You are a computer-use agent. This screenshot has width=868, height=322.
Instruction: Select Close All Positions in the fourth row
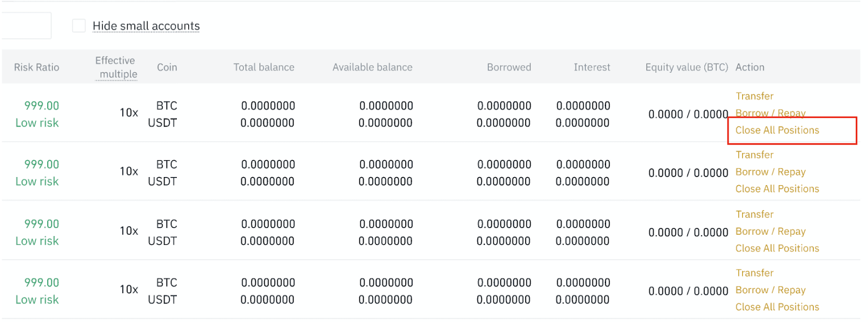pos(777,307)
